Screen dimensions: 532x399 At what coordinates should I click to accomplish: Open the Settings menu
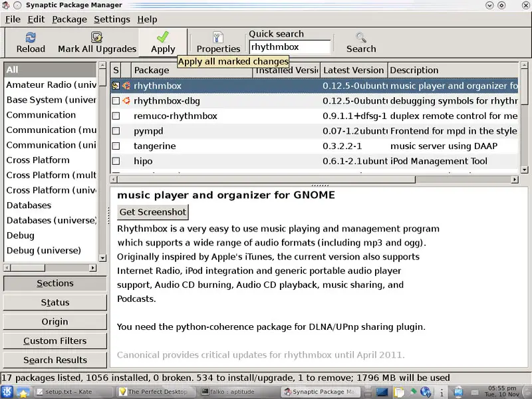[112, 19]
